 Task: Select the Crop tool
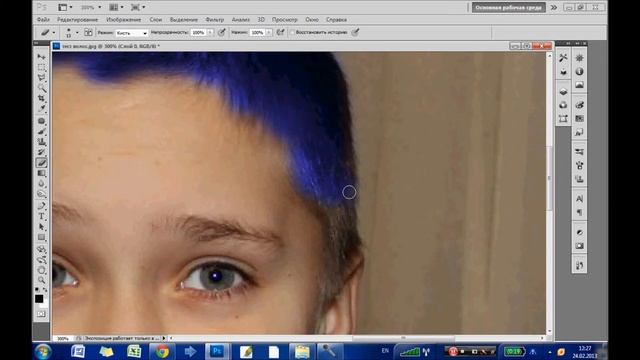click(x=41, y=98)
